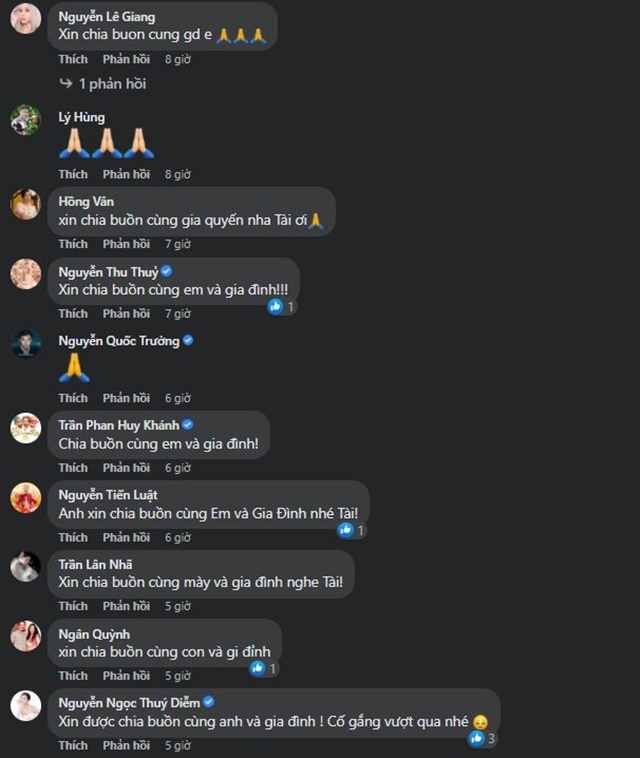
Task: Open Nguyễn Tiến Luật's name link
Action: pyautogui.click(x=108, y=495)
